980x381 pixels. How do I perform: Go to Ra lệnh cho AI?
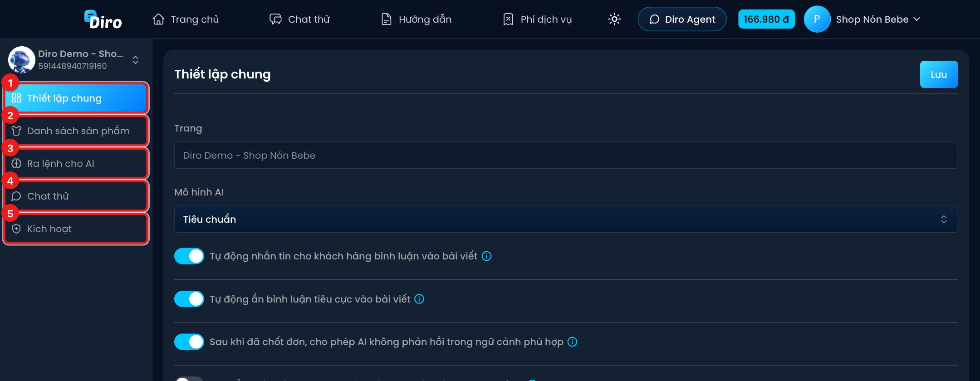[76, 163]
